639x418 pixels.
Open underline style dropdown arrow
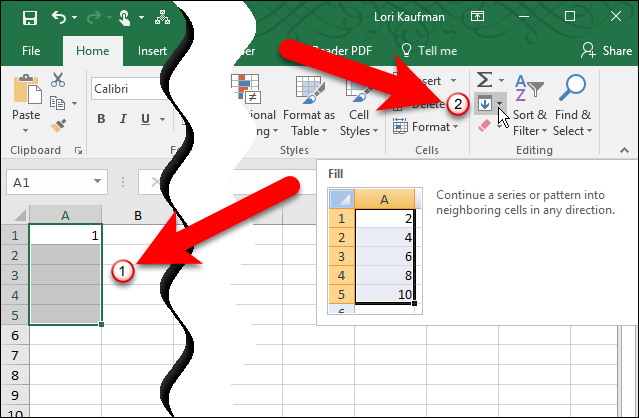click(163, 119)
